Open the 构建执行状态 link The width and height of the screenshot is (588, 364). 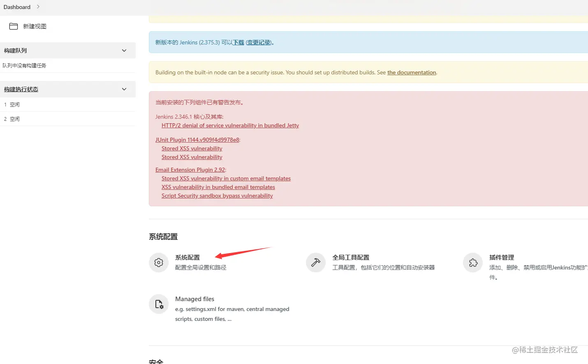(x=21, y=89)
